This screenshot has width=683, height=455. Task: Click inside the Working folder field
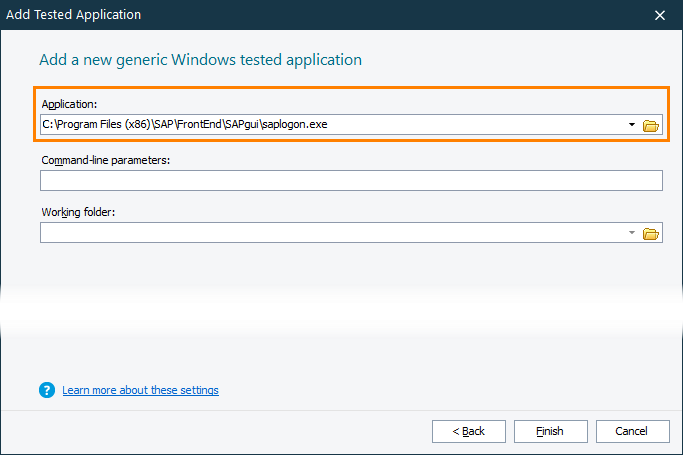(x=330, y=233)
